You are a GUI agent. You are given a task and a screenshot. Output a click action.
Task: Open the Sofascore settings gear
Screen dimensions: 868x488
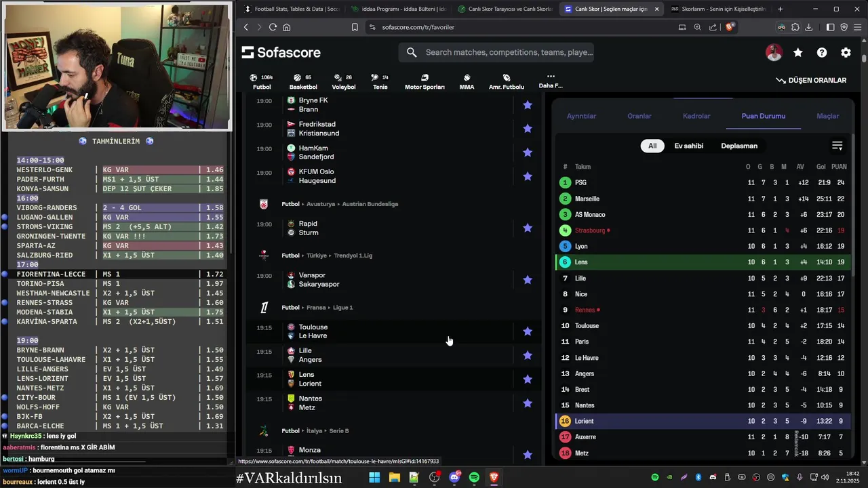[x=846, y=52]
